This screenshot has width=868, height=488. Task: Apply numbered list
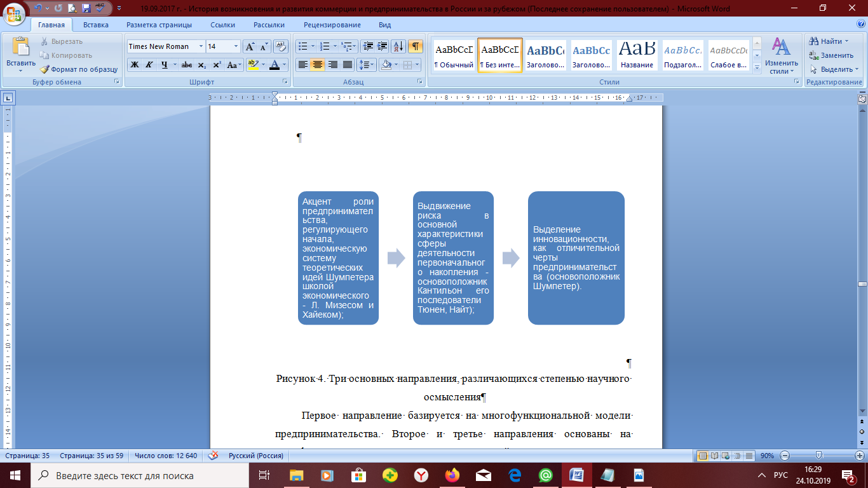(325, 46)
